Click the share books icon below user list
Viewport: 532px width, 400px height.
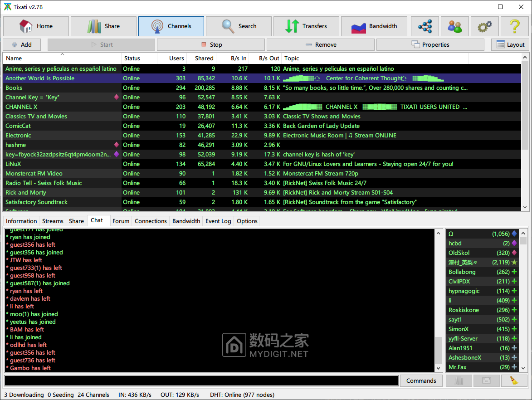459,380
